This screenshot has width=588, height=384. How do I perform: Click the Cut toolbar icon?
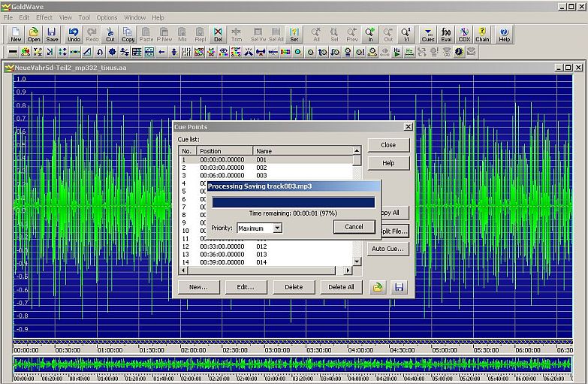pos(110,35)
